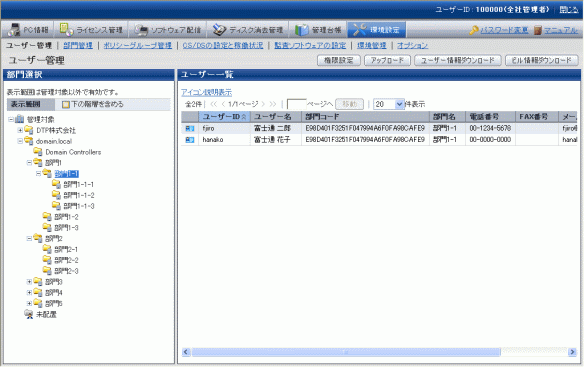Select 部門2-3 in the tree
This screenshot has width=584, height=367.
[x=66, y=271]
